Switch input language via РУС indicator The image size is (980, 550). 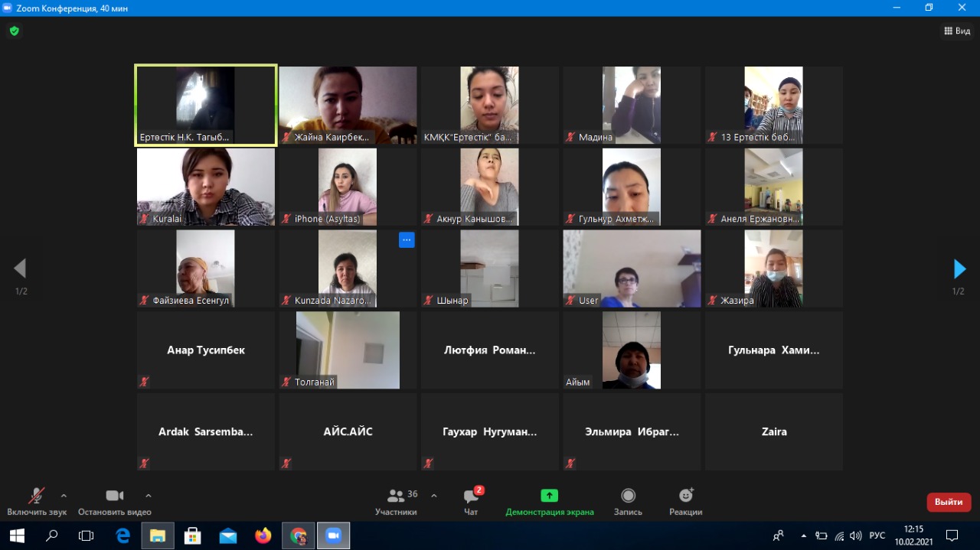(877, 535)
